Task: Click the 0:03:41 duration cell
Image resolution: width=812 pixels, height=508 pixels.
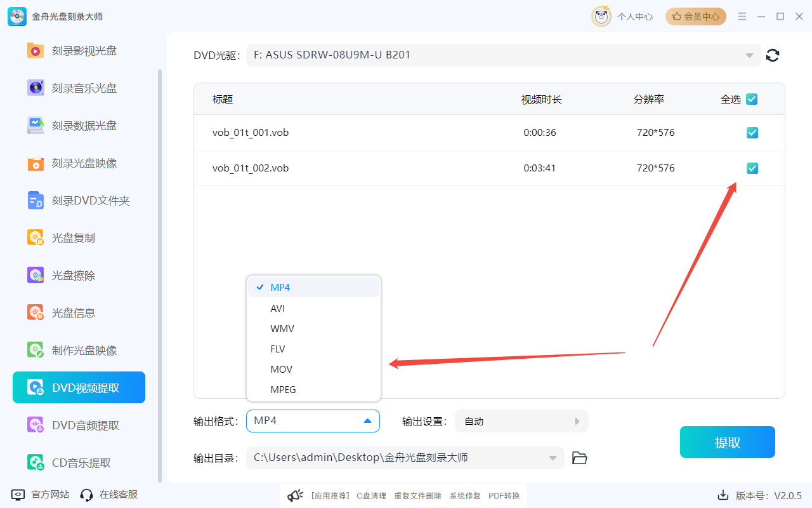Action: tap(540, 168)
